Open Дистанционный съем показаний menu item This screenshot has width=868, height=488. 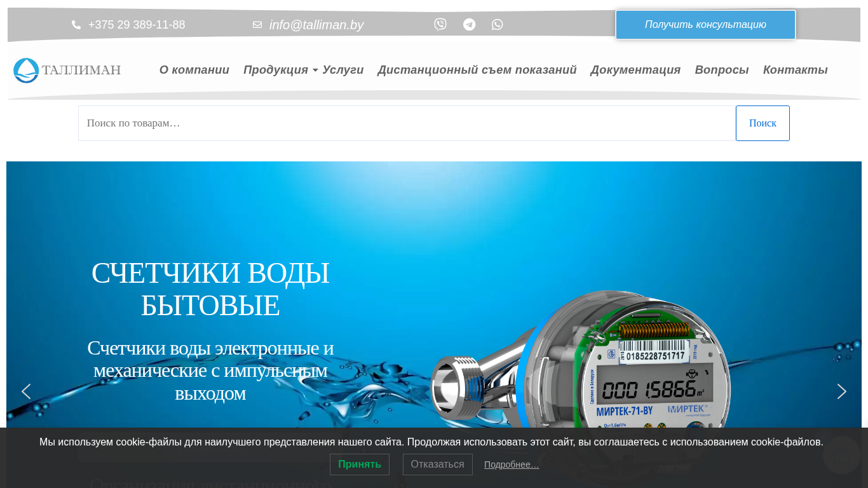(477, 70)
